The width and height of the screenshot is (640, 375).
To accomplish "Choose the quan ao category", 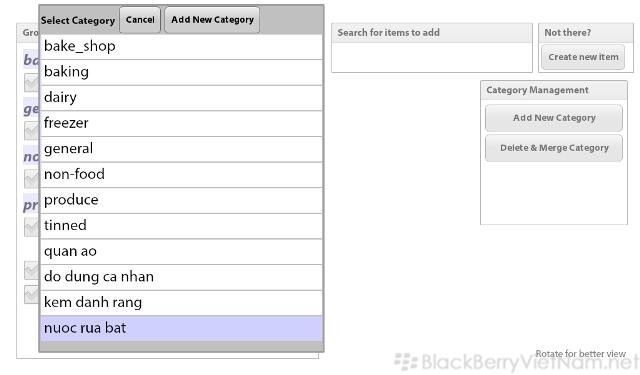I will point(181,252).
